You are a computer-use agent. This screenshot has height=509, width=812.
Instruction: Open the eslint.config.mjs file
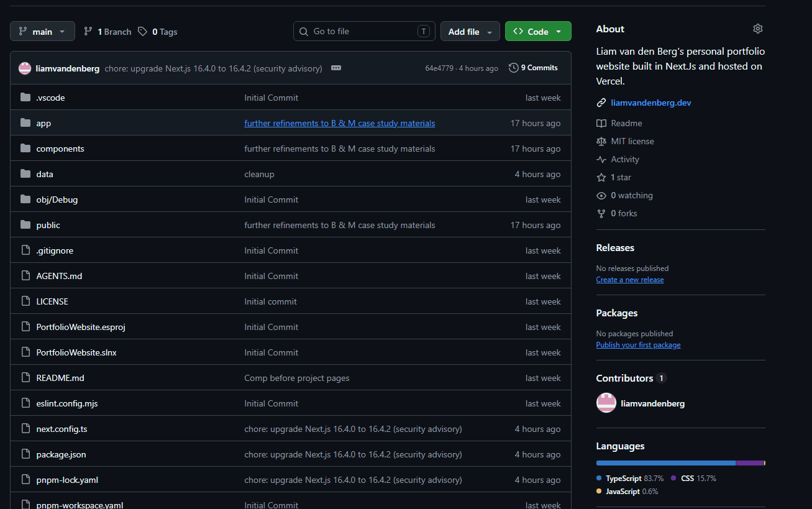(x=67, y=403)
